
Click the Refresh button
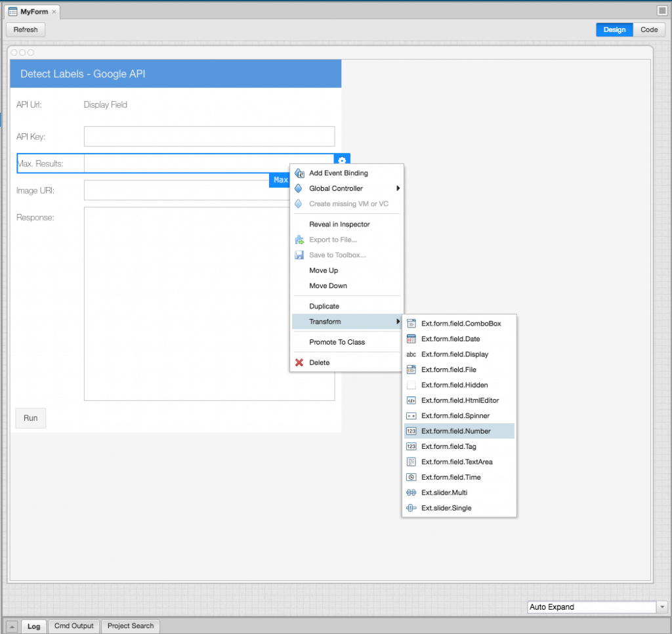pos(26,30)
